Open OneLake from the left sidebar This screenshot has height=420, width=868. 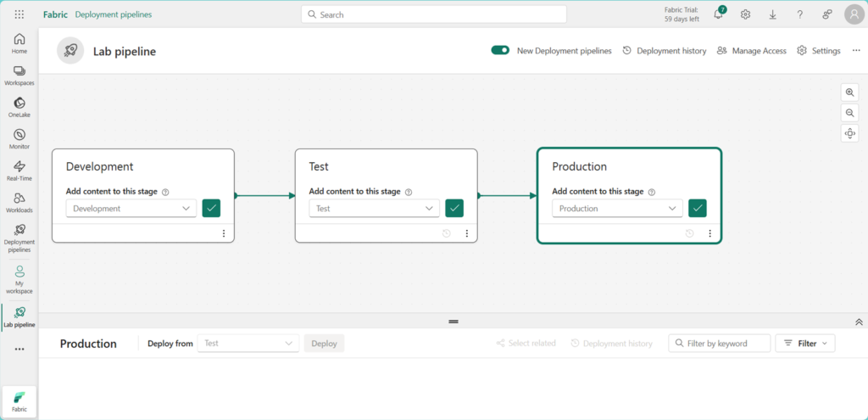coord(19,107)
